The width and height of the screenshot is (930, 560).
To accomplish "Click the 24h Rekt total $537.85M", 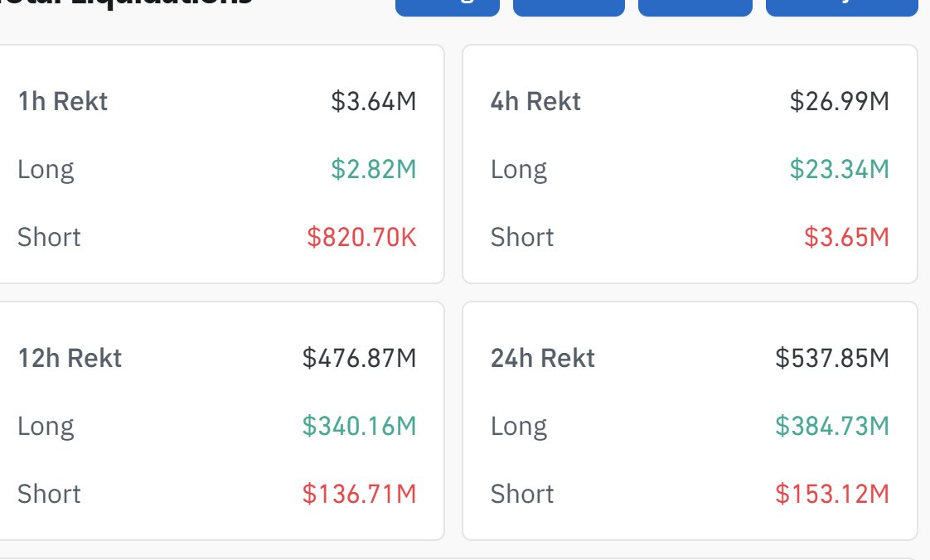I will 832,359.
